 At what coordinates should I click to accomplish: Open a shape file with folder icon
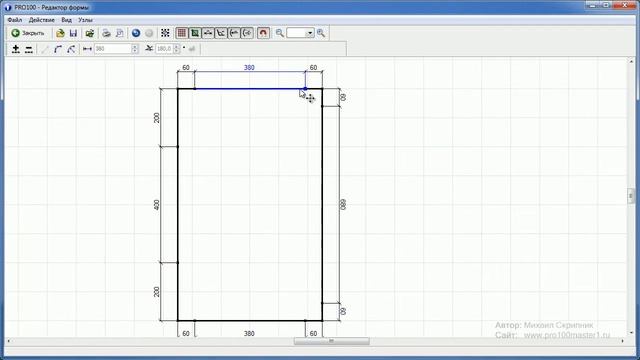[x=60, y=33]
